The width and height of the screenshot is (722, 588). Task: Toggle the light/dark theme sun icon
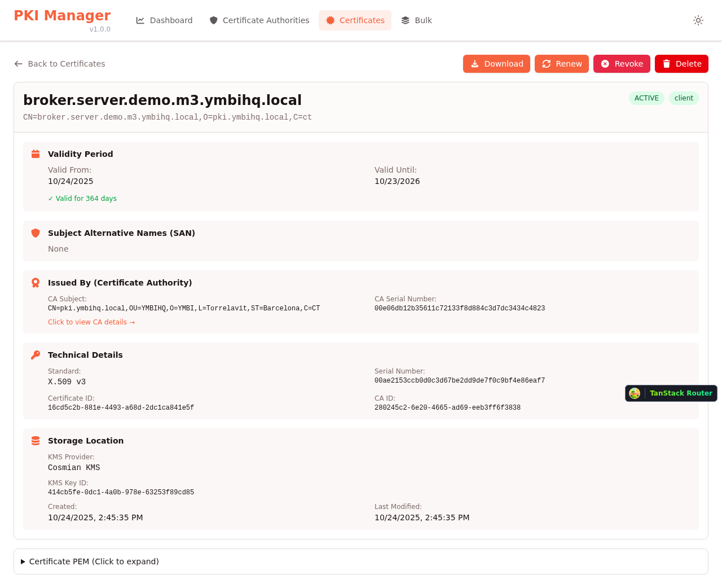pos(698,20)
